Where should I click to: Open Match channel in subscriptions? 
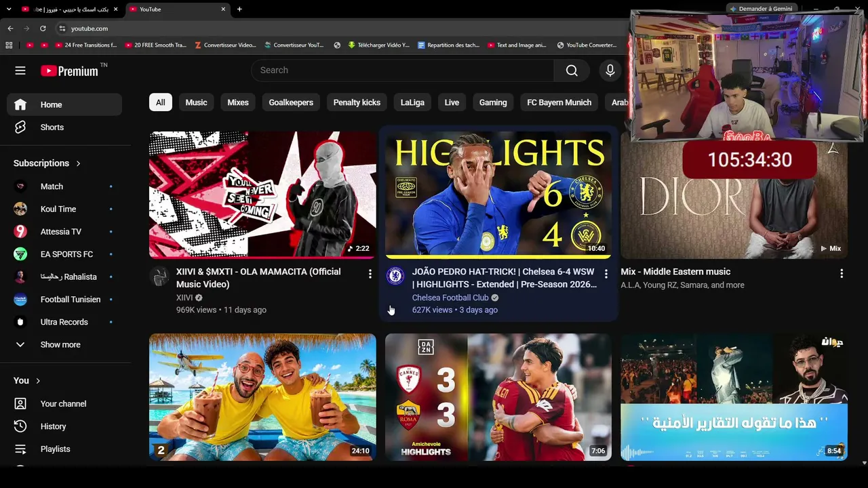point(66,186)
